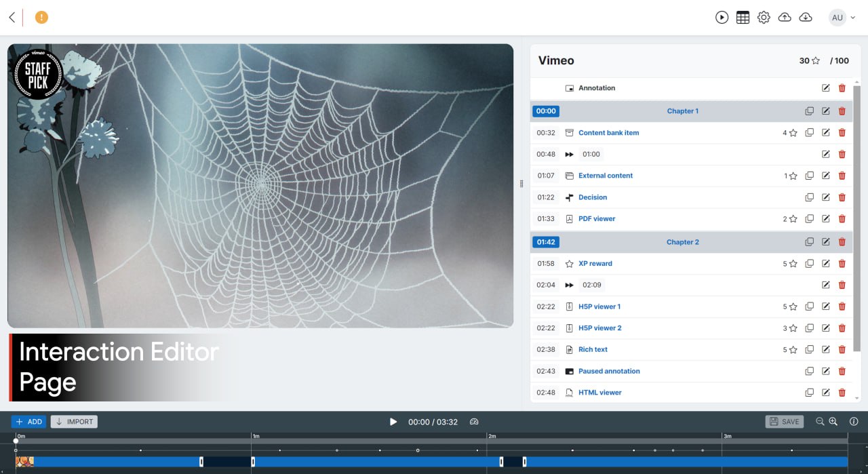Viewport: 868px width, 474px height.
Task: Click the cloud download icon
Action: (806, 18)
